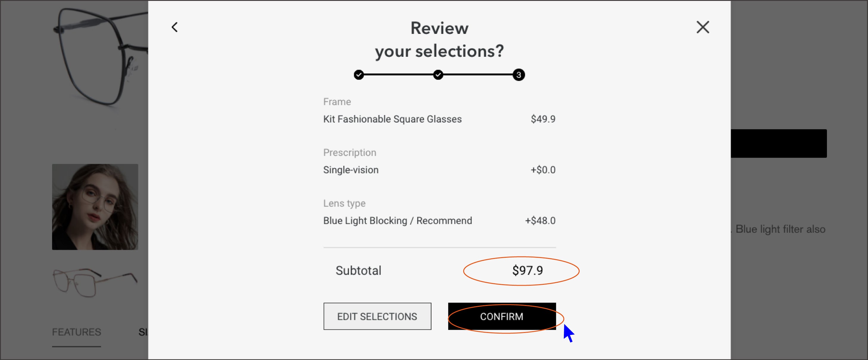Viewport: 868px width, 360px height.
Task: Click step 3 indicator circle
Action: pos(519,75)
